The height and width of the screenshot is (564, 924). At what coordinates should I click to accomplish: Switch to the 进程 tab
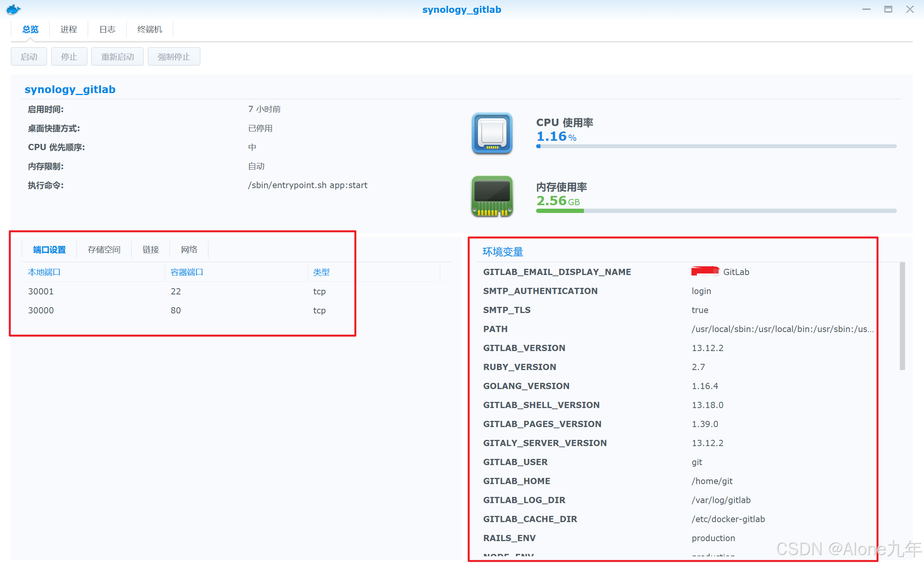(69, 29)
